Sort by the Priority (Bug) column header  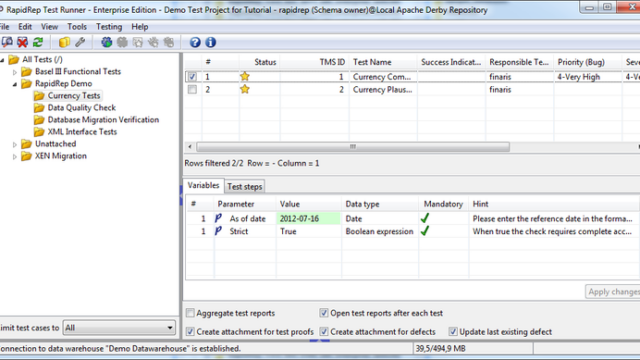click(x=588, y=62)
